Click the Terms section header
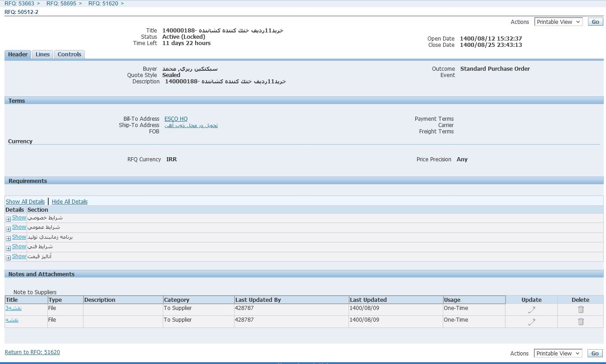The width and height of the screenshot is (606, 364). click(304, 100)
